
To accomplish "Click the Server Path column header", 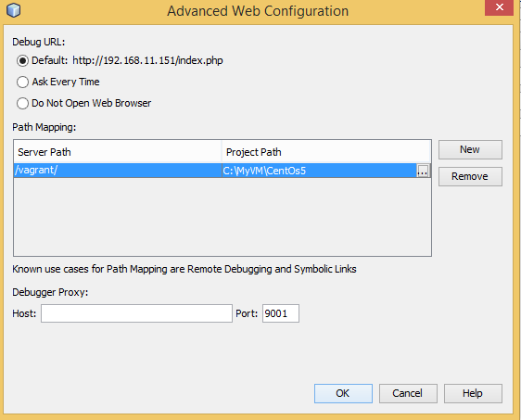I will coord(118,152).
